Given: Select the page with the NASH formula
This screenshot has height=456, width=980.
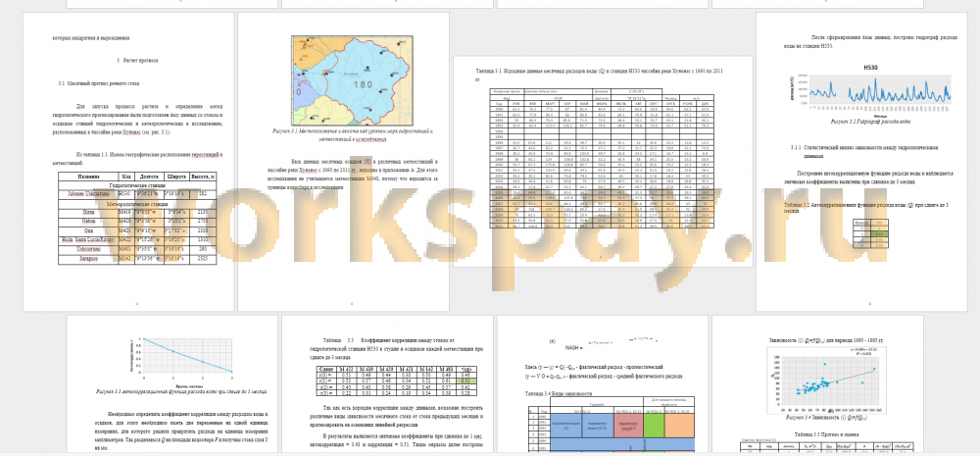Looking at the screenshot, I should pos(603,385).
